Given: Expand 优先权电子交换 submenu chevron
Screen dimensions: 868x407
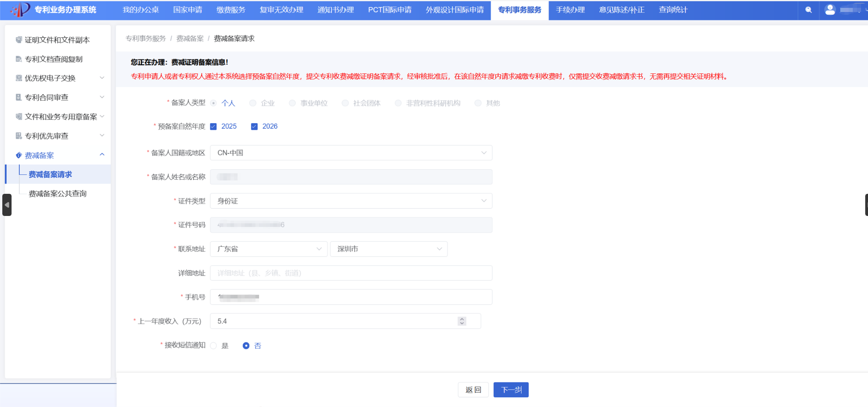Looking at the screenshot, I should [102, 78].
